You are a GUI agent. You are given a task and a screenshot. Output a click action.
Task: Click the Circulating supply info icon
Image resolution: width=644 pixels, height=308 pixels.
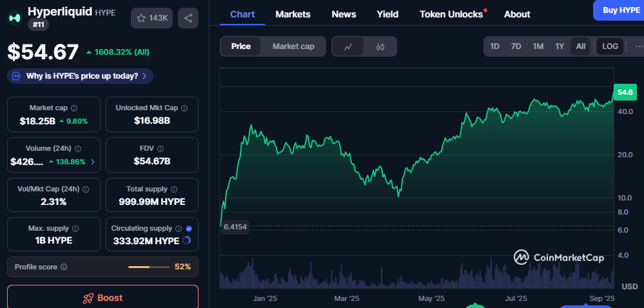[x=179, y=229]
